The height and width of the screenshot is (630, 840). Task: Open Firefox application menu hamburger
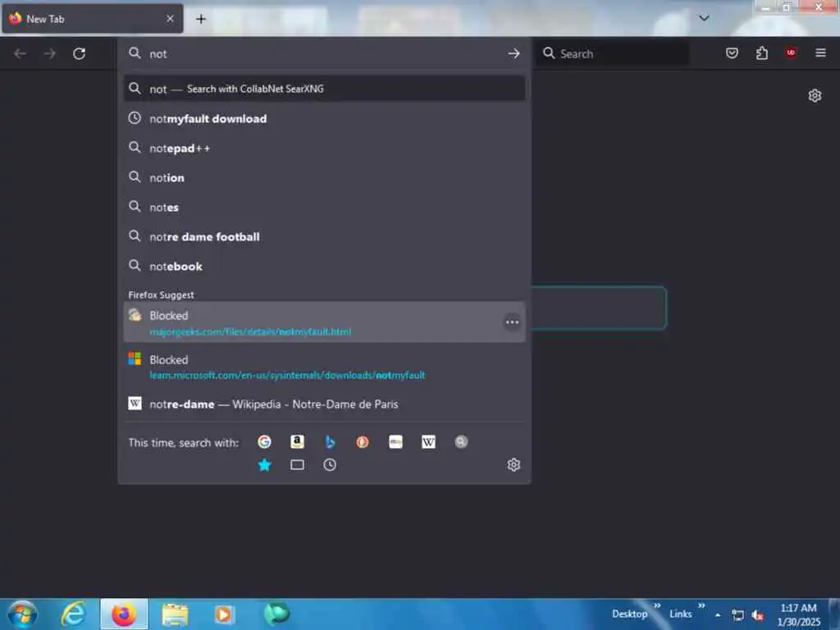pos(820,52)
